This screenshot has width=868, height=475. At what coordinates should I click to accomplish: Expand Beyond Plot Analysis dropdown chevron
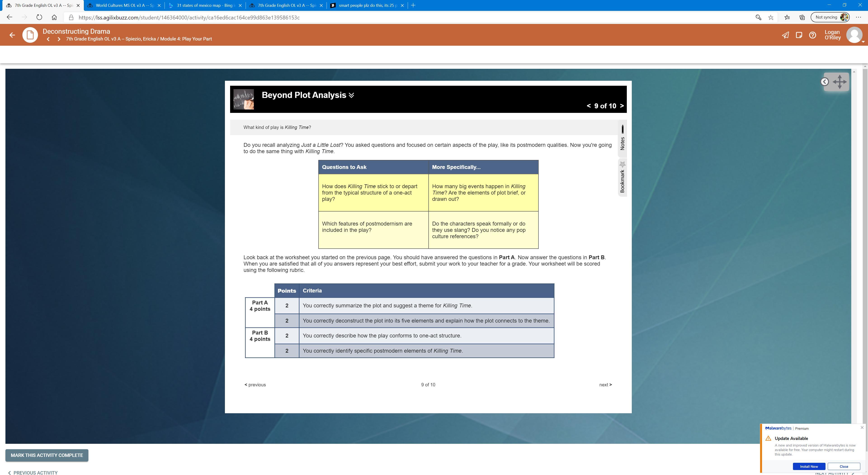point(351,95)
